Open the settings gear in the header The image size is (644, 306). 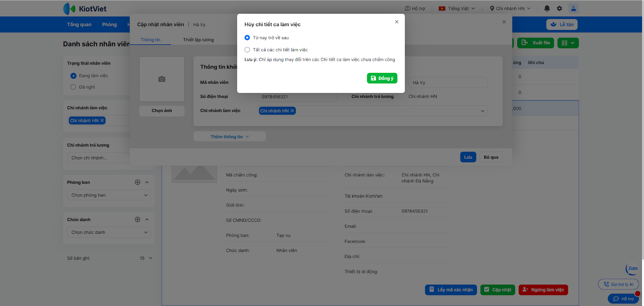559,8
